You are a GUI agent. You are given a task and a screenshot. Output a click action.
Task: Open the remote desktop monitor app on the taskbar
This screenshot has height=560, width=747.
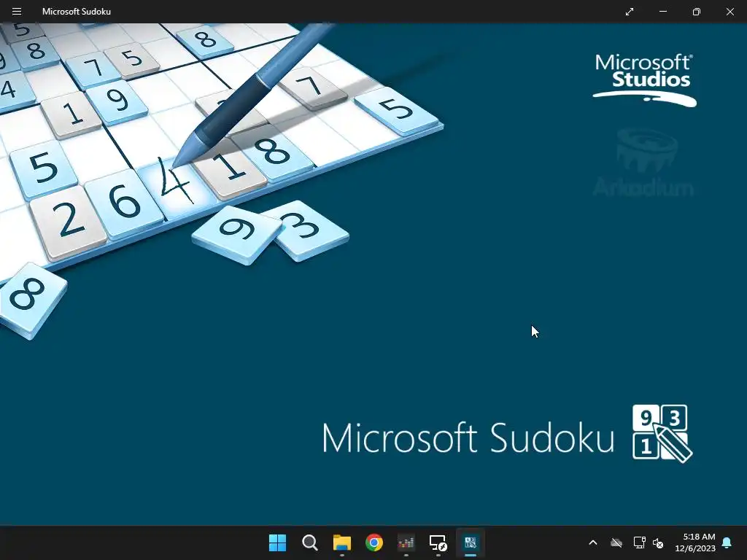click(x=438, y=542)
